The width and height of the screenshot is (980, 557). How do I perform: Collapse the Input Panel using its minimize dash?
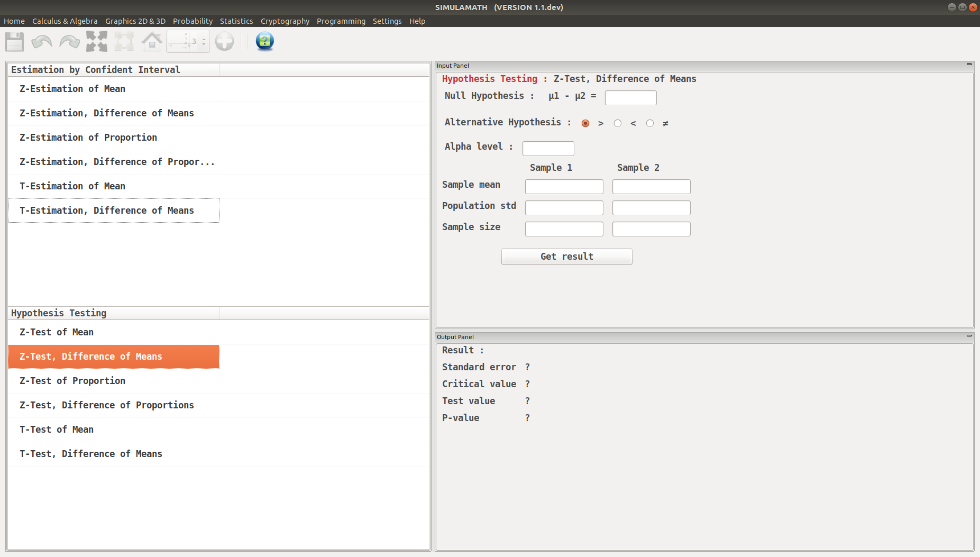click(969, 65)
